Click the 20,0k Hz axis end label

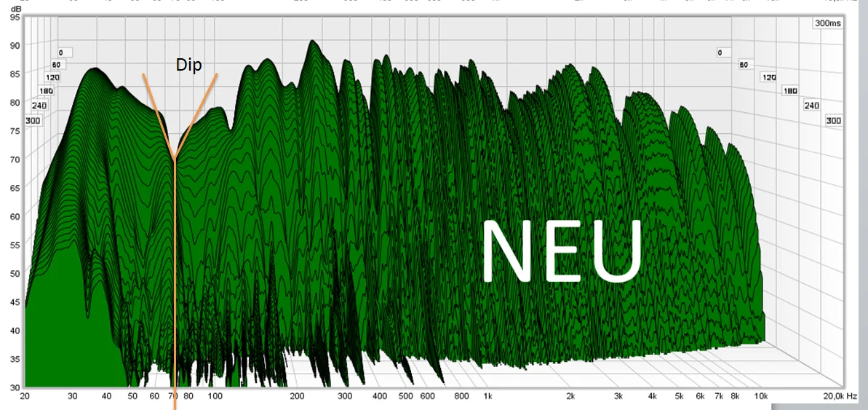click(841, 396)
